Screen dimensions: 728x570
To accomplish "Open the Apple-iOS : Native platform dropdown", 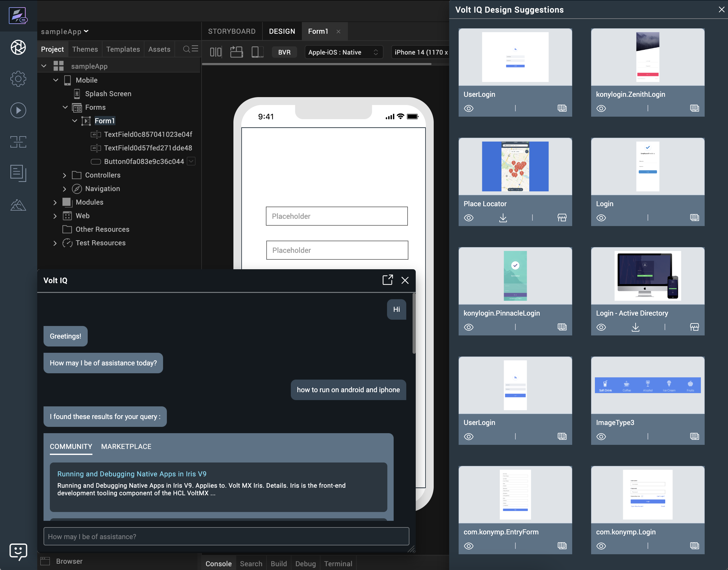I will coord(343,52).
